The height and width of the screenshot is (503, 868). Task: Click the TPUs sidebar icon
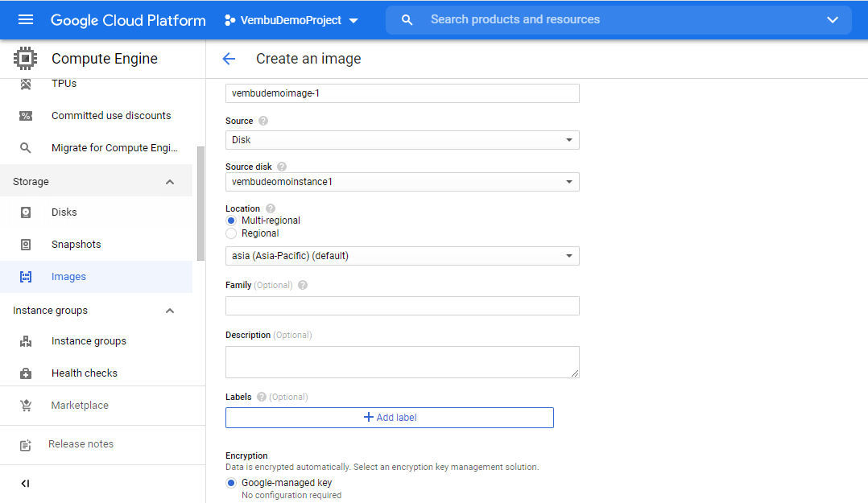click(x=26, y=84)
